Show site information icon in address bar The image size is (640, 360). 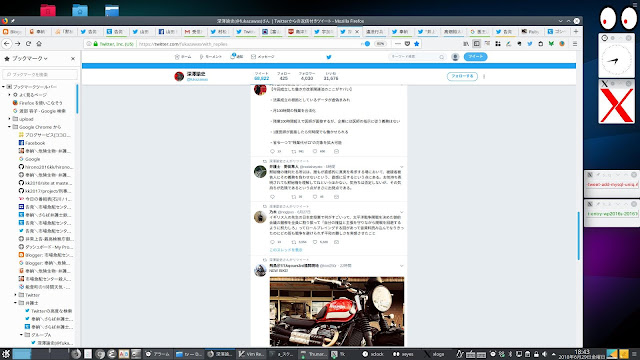89,44
